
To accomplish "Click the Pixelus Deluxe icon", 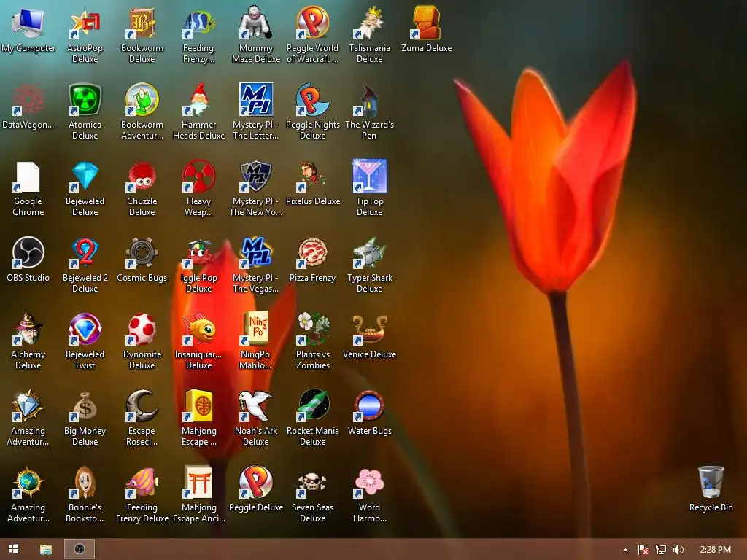I will [312, 176].
